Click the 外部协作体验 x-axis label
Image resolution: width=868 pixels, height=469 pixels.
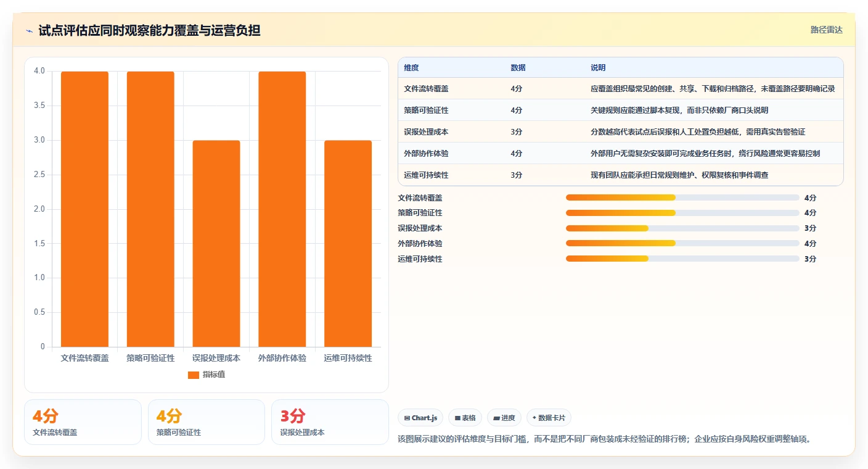pyautogui.click(x=282, y=358)
